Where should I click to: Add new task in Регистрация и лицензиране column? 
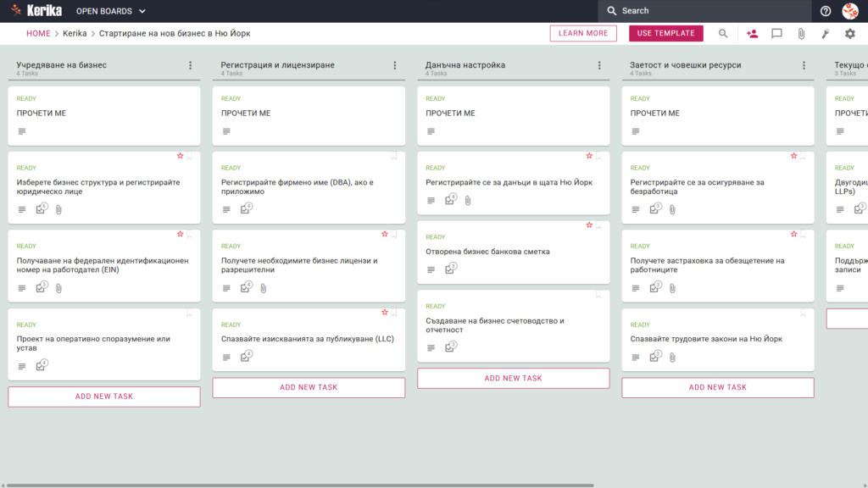point(309,387)
